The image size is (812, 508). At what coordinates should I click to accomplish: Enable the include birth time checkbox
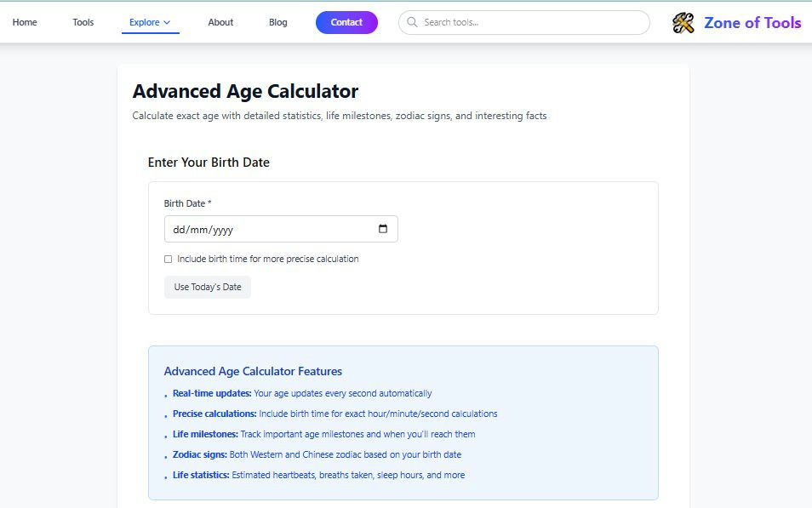[x=168, y=259]
